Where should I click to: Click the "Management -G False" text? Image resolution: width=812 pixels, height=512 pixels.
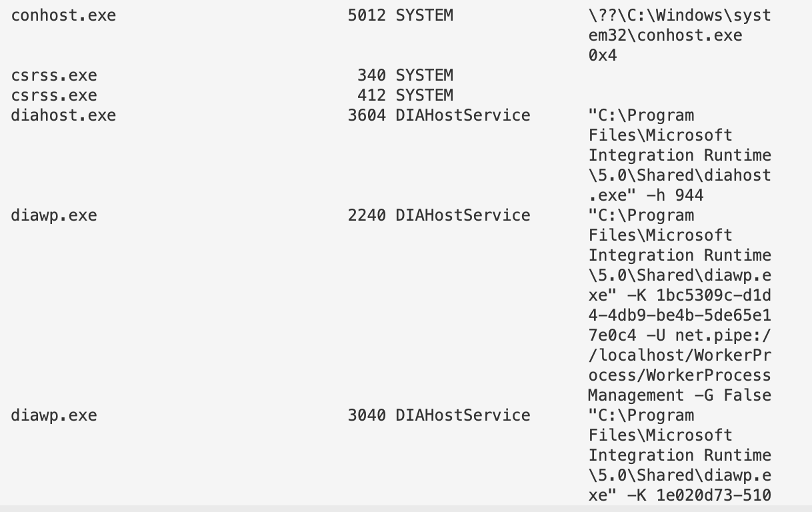[x=679, y=395]
